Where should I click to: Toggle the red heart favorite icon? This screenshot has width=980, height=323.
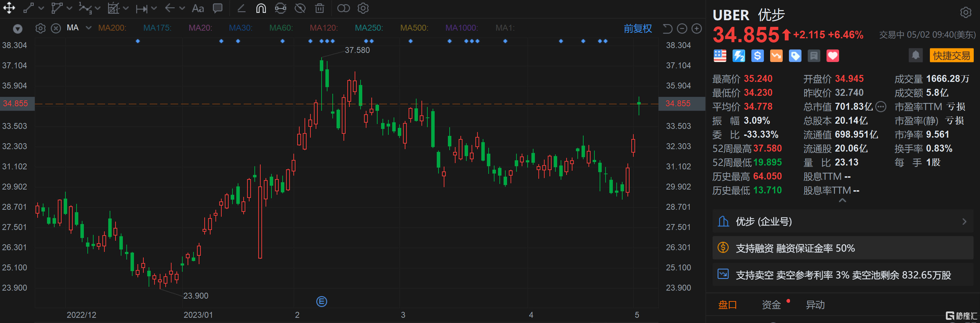point(833,56)
